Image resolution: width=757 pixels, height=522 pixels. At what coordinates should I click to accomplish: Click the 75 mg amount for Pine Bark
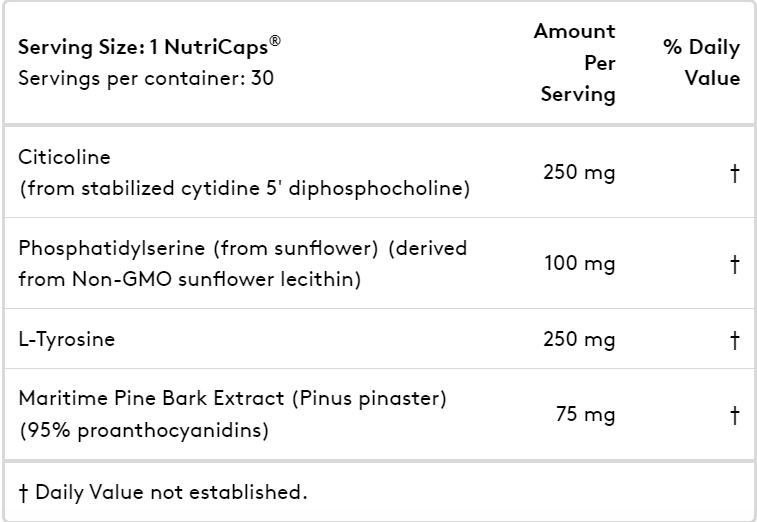[586, 414]
